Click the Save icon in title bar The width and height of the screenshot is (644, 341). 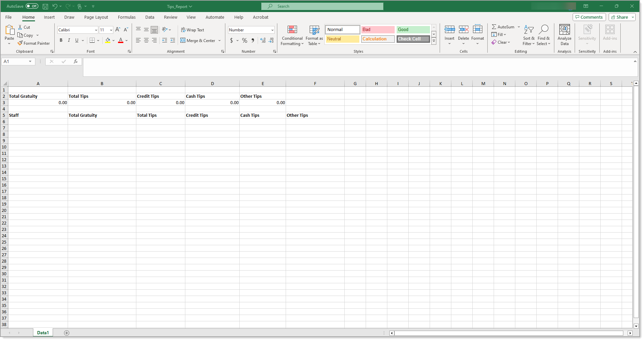click(x=45, y=6)
